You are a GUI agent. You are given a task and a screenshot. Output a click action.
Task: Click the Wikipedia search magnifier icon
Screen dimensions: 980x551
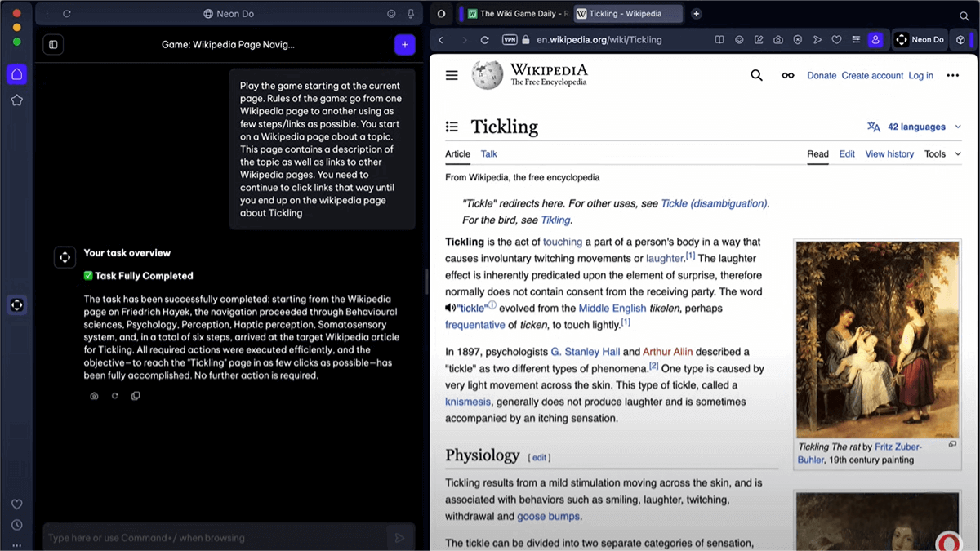click(x=756, y=75)
